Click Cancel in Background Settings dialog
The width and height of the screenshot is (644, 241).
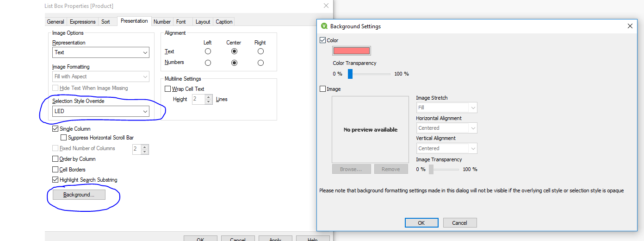(460, 223)
